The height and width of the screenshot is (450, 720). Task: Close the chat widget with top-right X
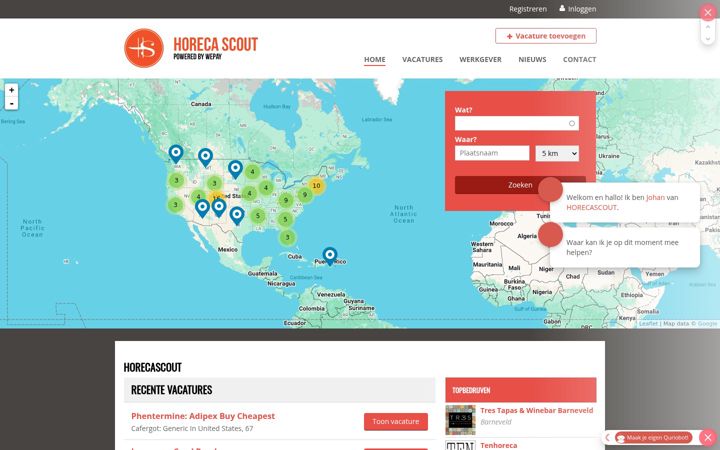(708, 12)
